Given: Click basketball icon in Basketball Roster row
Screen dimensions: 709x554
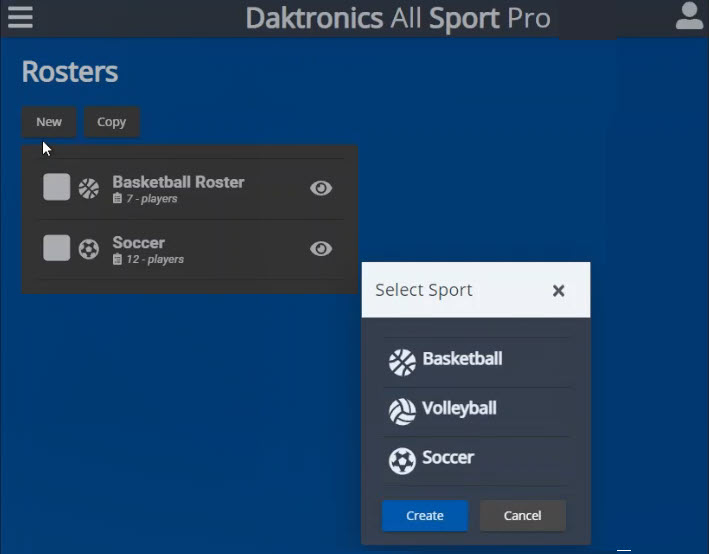Looking at the screenshot, I should tap(89, 188).
